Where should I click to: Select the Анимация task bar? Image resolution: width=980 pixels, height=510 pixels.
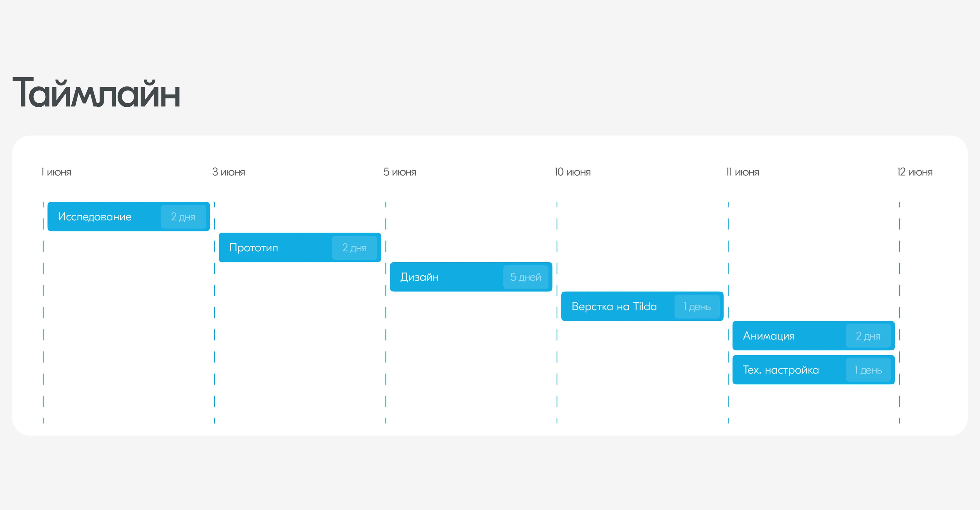tap(787, 336)
